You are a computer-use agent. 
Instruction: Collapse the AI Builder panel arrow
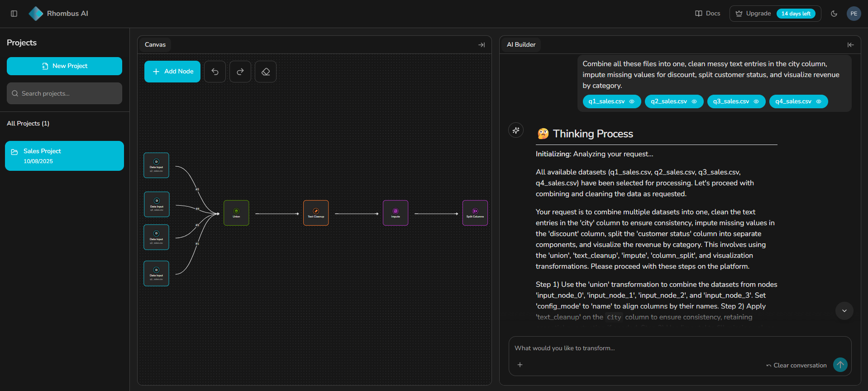(x=851, y=45)
